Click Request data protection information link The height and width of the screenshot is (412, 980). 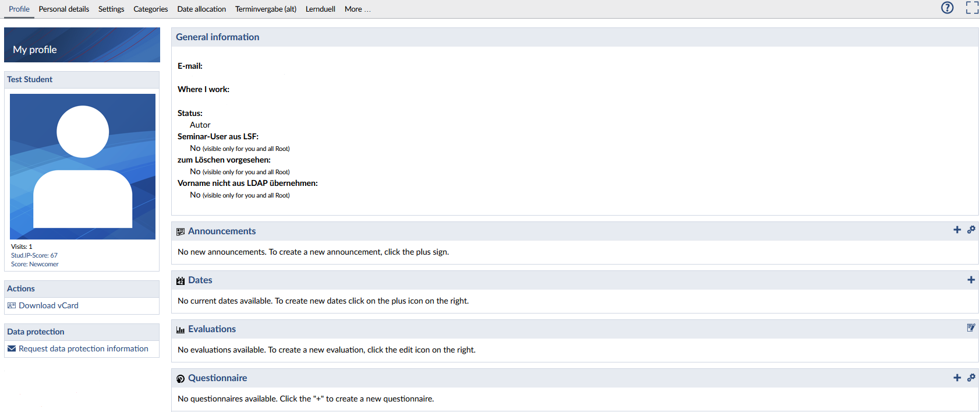pos(83,349)
